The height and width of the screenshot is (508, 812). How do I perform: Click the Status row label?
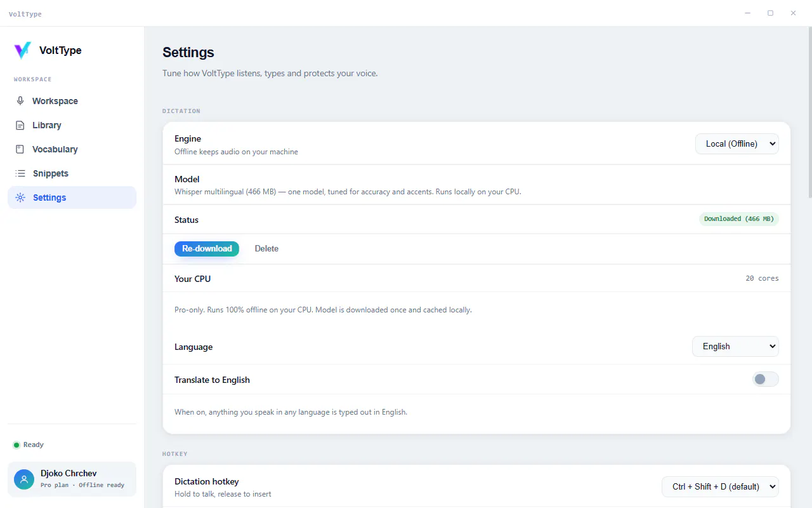click(187, 220)
